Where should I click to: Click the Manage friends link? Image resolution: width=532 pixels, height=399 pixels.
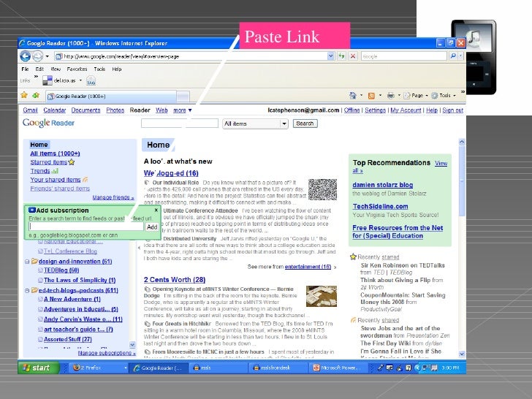point(113,197)
